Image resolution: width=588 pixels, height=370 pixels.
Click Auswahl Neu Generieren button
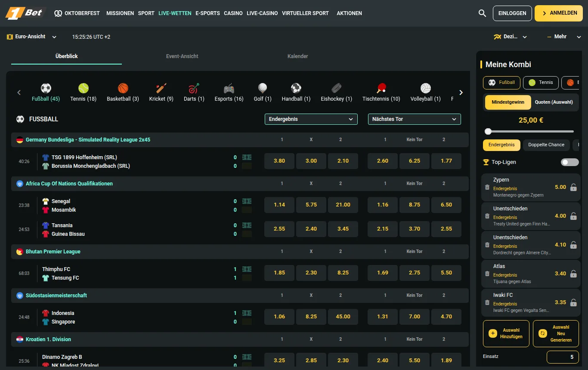(x=556, y=333)
